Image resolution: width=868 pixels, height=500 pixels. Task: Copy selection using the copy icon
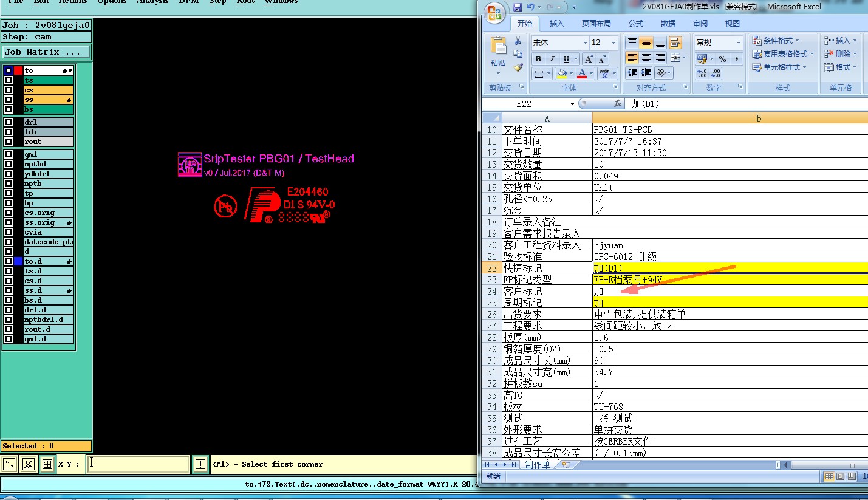tap(518, 55)
